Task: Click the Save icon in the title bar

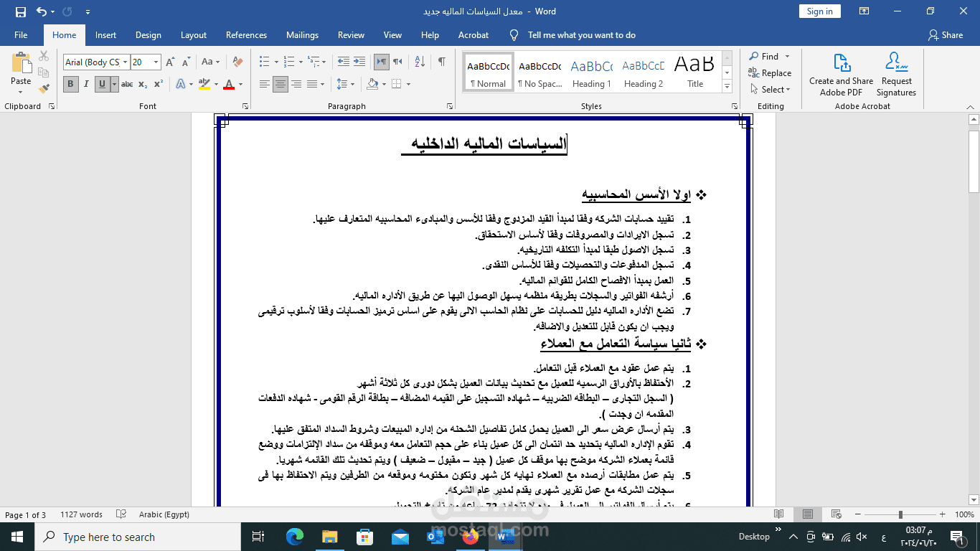Action: [21, 11]
